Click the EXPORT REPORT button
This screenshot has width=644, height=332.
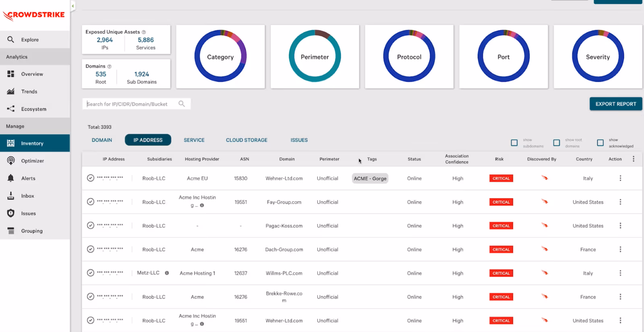pyautogui.click(x=616, y=104)
